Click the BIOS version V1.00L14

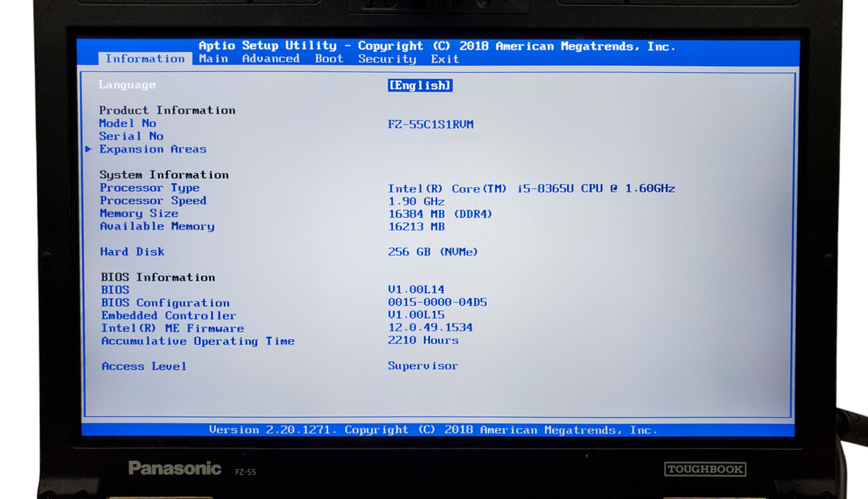pyautogui.click(x=417, y=289)
